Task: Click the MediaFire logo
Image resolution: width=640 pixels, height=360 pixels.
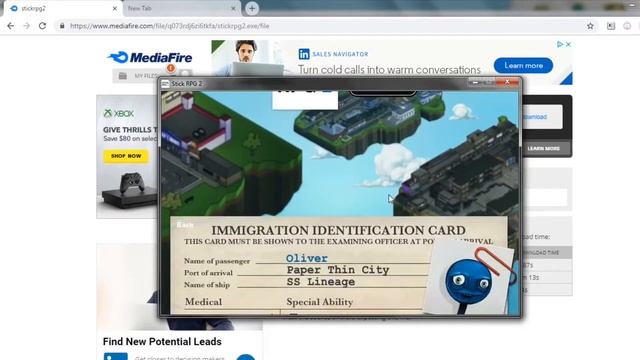Action: [149, 58]
